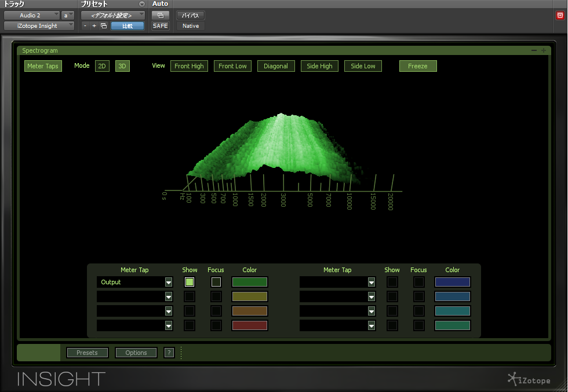Click the olive yellow color swatch
The image size is (568, 392).
click(x=250, y=296)
